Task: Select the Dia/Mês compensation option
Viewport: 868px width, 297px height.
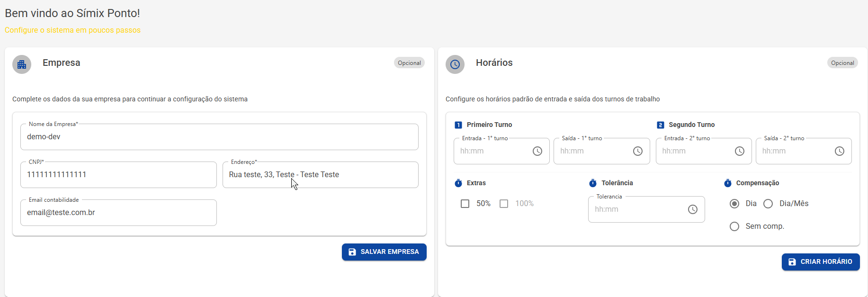Action: (x=768, y=204)
